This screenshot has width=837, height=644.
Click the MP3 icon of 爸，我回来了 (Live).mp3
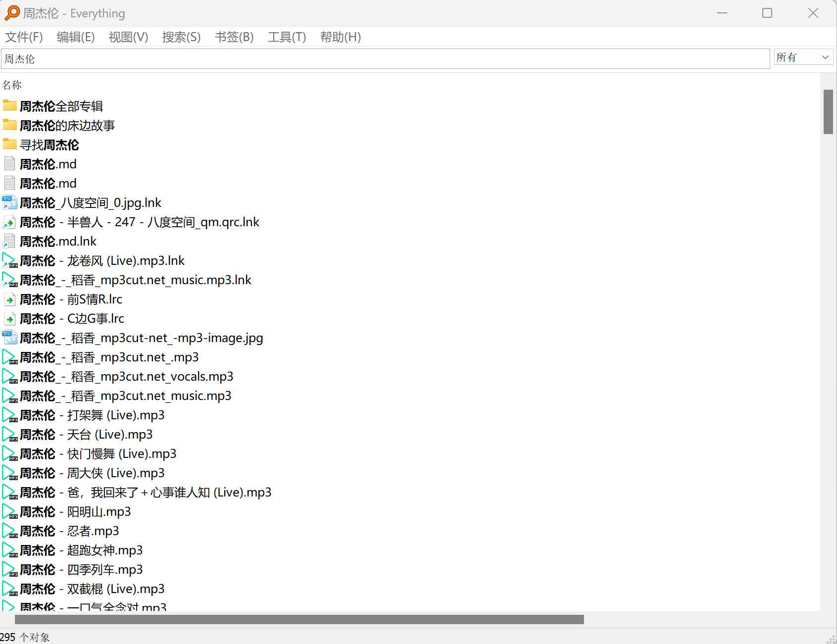point(9,492)
